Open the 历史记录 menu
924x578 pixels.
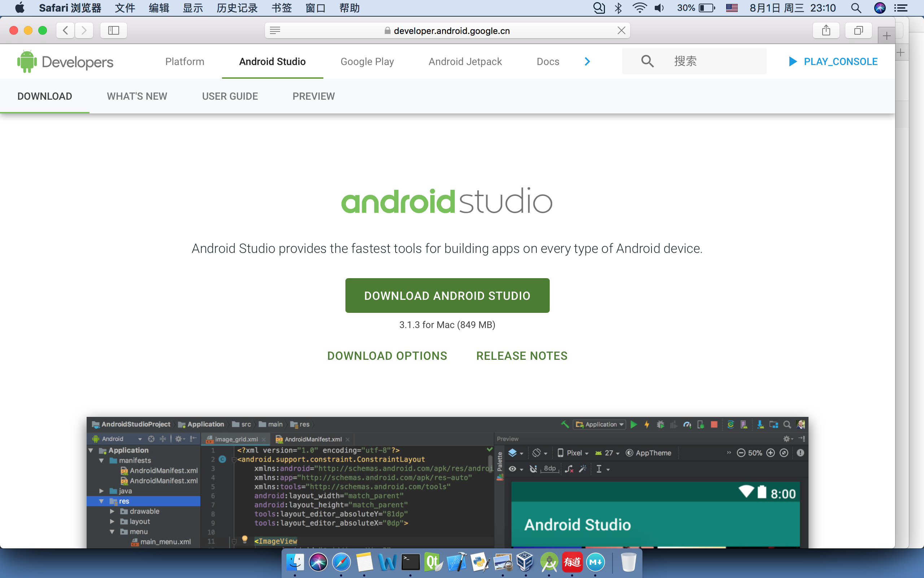[x=237, y=8]
